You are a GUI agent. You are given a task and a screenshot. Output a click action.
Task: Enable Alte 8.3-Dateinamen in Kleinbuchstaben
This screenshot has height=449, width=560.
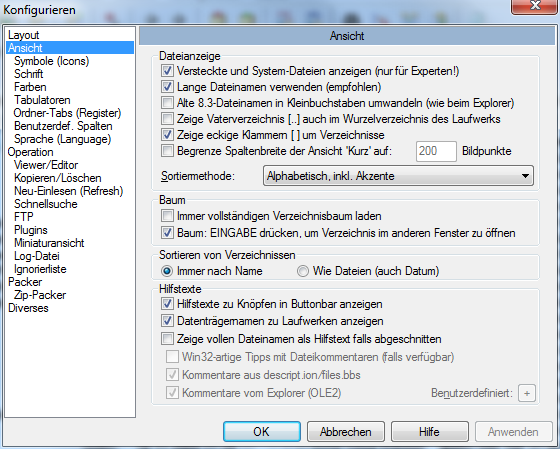[x=167, y=103]
